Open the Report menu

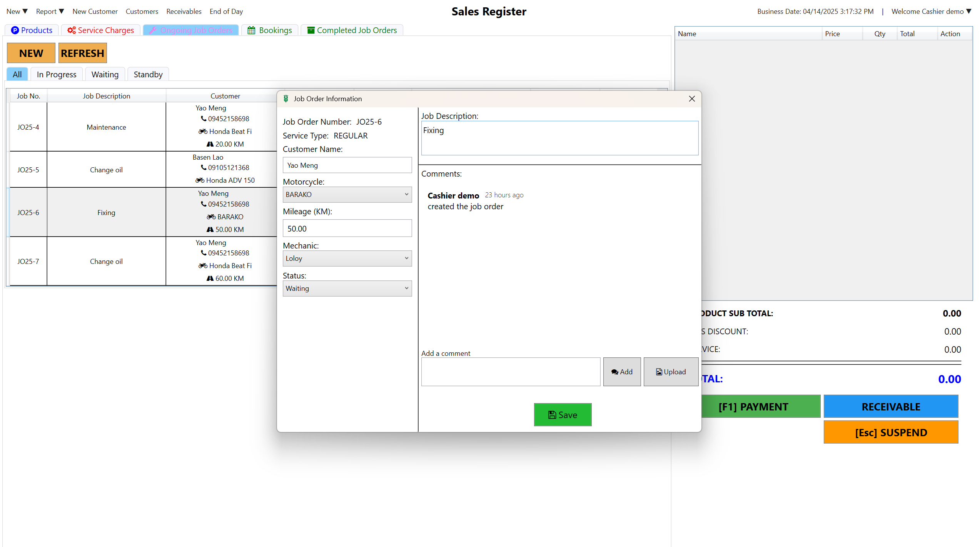[x=50, y=11]
